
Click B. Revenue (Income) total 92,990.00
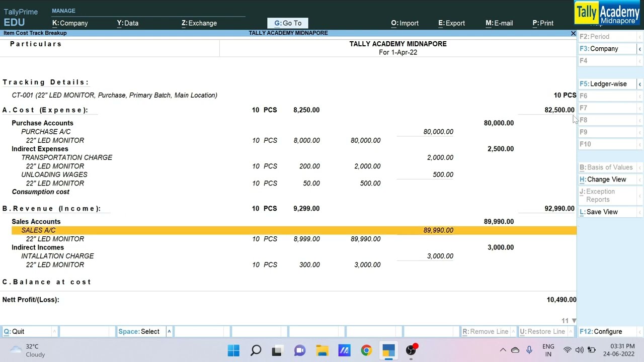click(x=559, y=208)
